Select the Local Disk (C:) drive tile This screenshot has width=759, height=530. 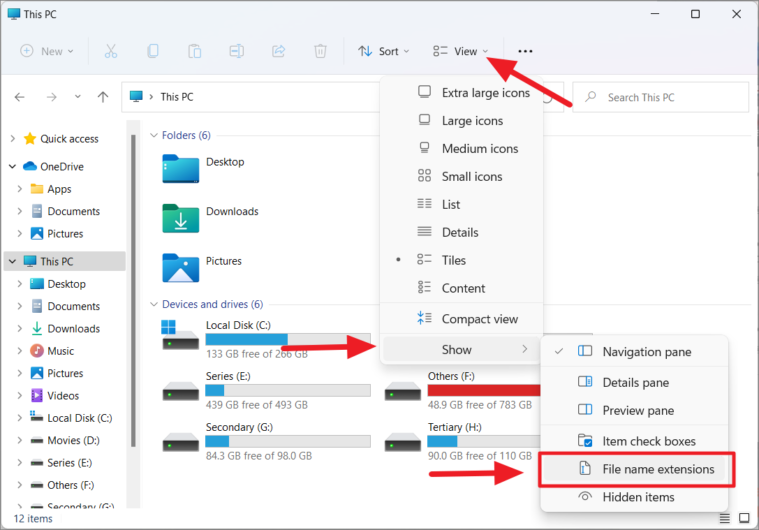(x=266, y=339)
